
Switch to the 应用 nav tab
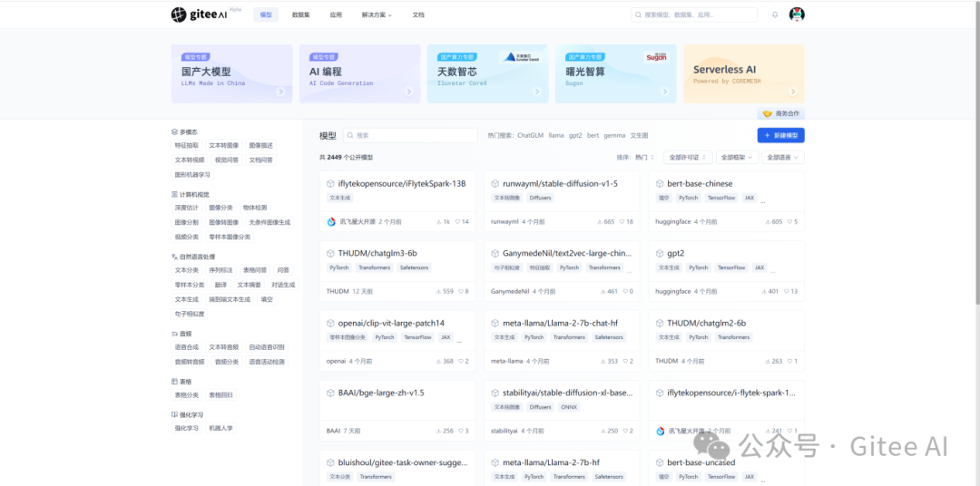coord(336,15)
